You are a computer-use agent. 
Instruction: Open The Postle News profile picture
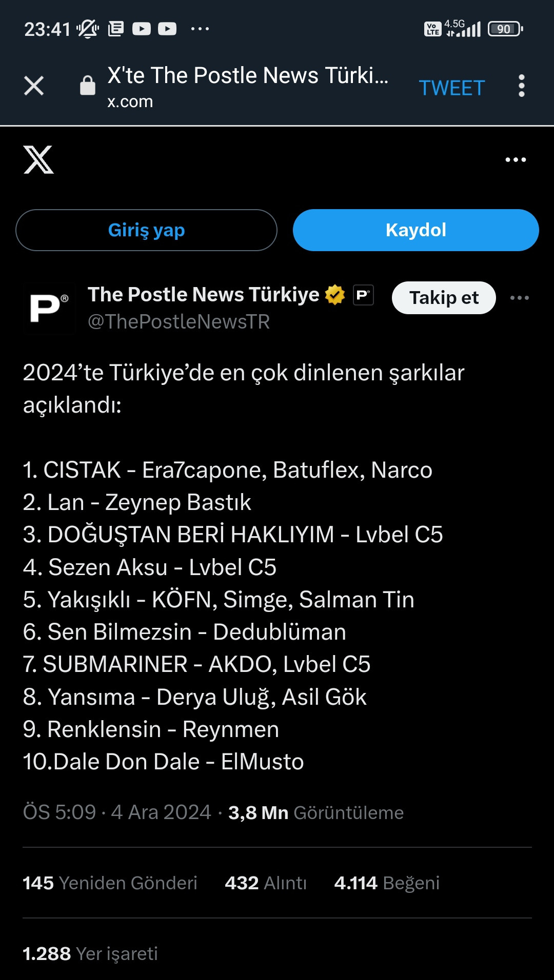coord(49,308)
